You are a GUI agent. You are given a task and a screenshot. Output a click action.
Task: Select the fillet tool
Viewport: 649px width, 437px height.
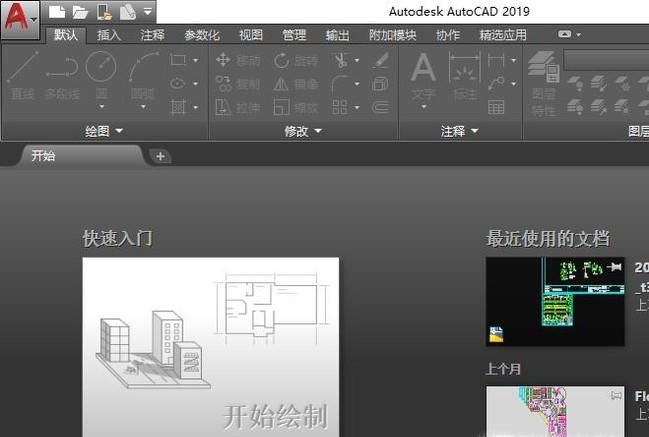[340, 84]
